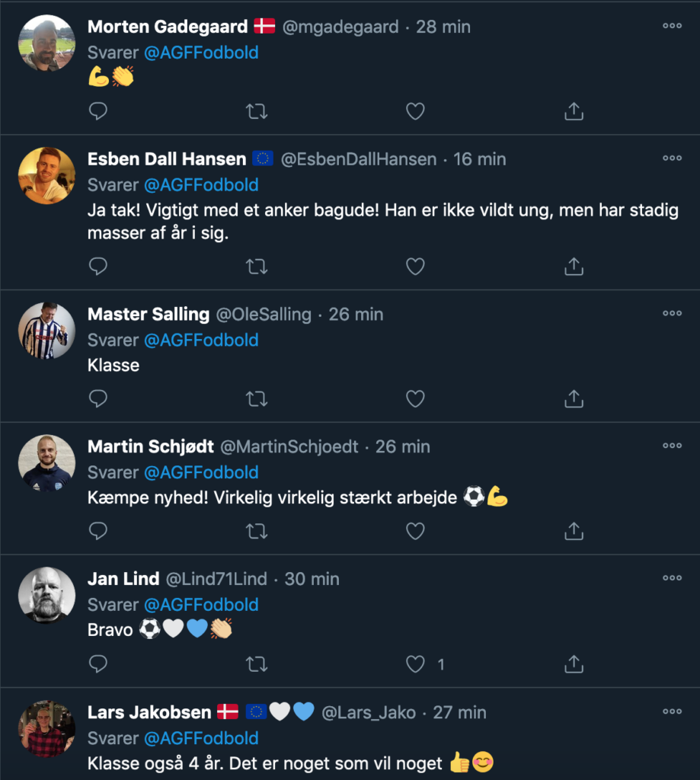This screenshot has height=780, width=700.
Task: Open the @AGFFodbold mention in Morten's reply
Action: tap(201, 52)
